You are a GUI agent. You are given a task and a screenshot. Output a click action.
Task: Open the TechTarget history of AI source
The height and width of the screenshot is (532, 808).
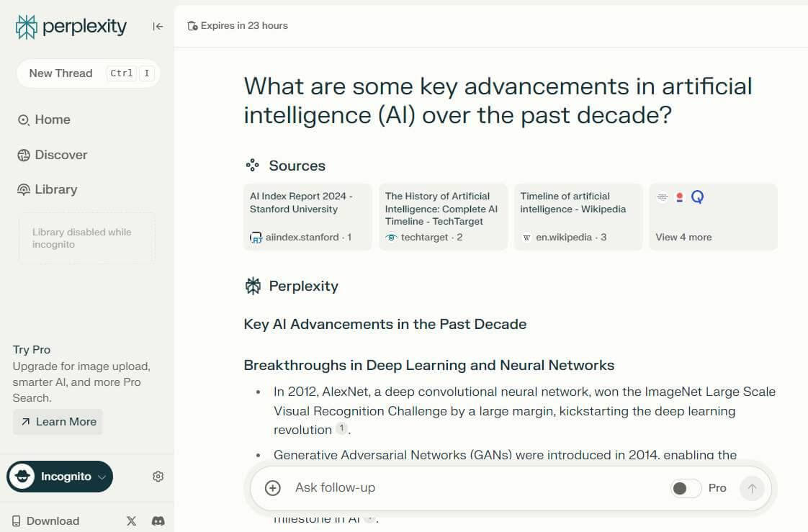coord(443,217)
